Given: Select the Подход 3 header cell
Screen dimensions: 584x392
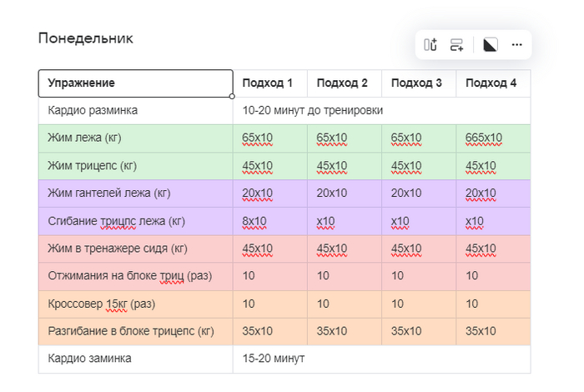Looking at the screenshot, I should [416, 83].
